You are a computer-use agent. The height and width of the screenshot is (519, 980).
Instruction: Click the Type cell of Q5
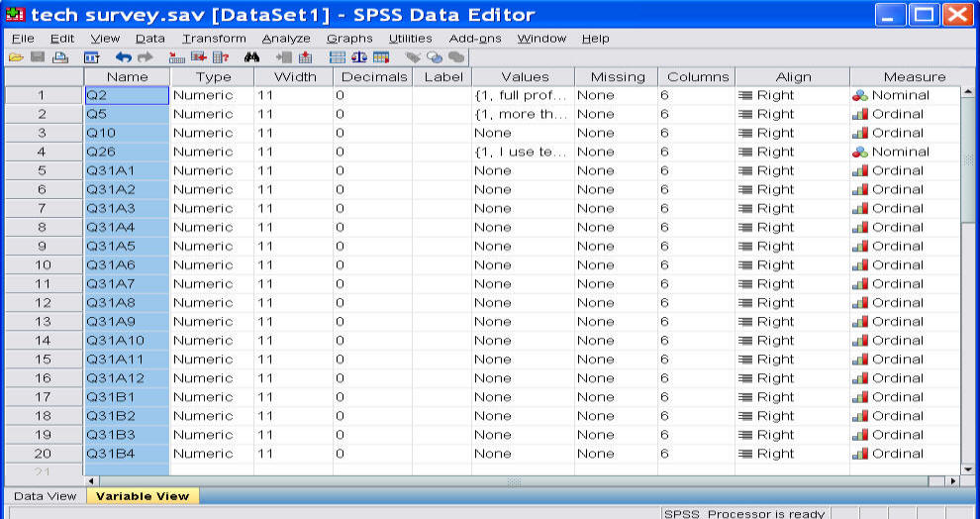pos(211,114)
